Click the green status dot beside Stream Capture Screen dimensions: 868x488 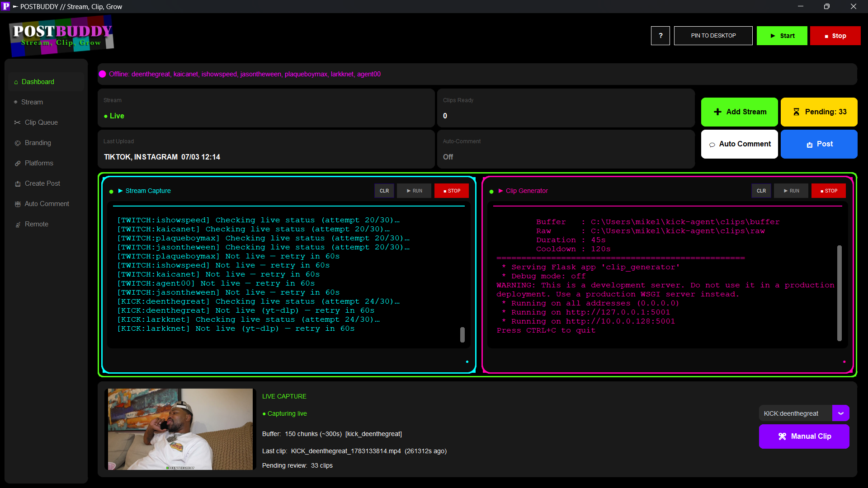pos(111,192)
